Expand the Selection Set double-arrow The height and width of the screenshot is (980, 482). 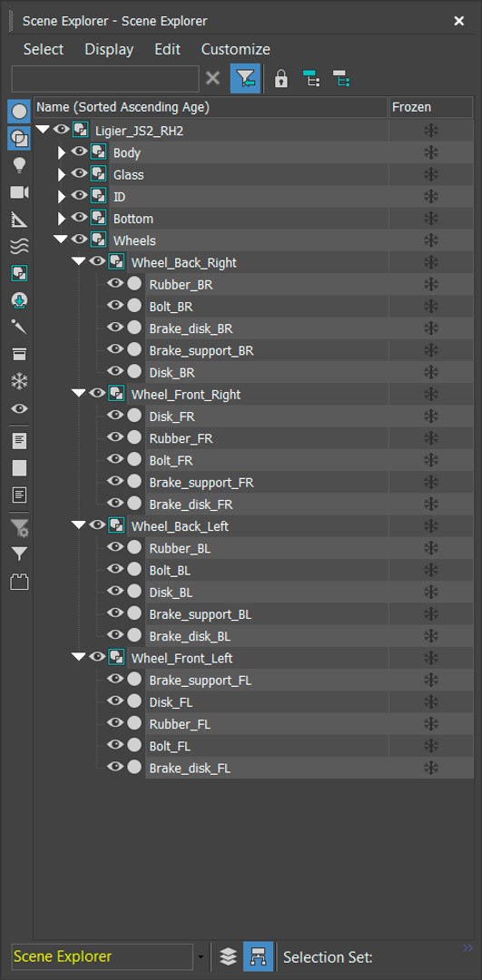click(x=467, y=949)
